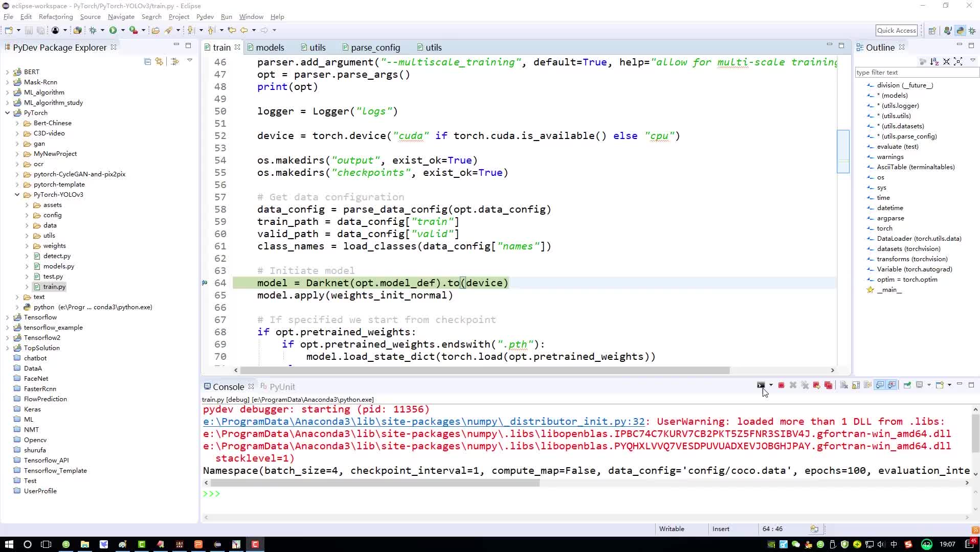Image resolution: width=980 pixels, height=552 pixels.
Task: Expand the Tensorflow project
Action: tap(7, 317)
